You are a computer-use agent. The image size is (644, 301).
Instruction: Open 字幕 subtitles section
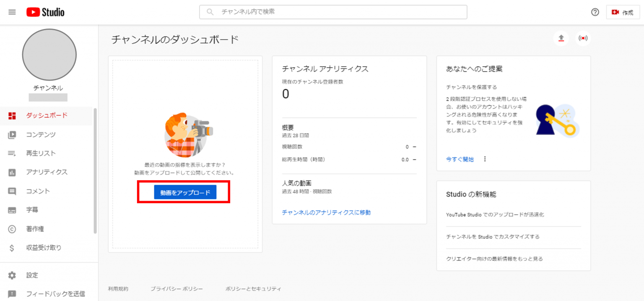point(32,210)
